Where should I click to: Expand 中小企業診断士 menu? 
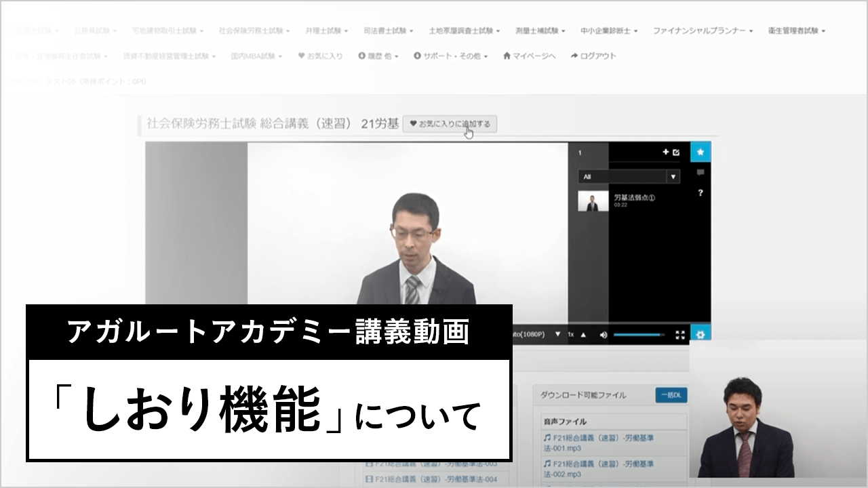coord(608,31)
